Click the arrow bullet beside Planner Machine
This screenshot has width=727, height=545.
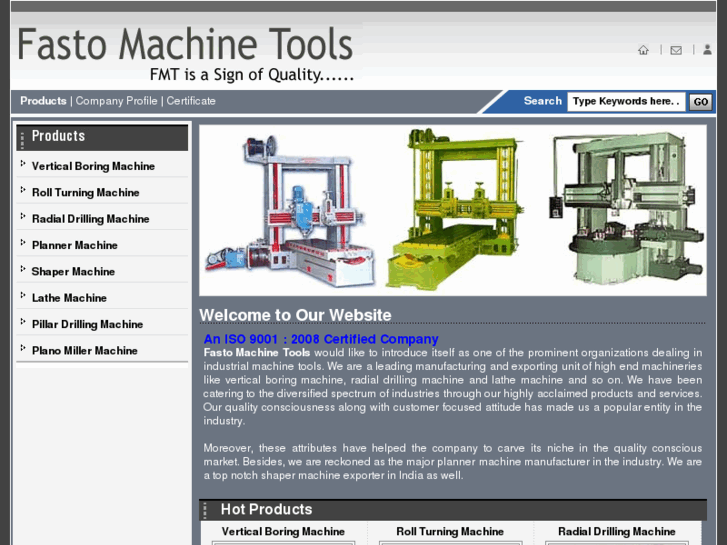tap(23, 243)
